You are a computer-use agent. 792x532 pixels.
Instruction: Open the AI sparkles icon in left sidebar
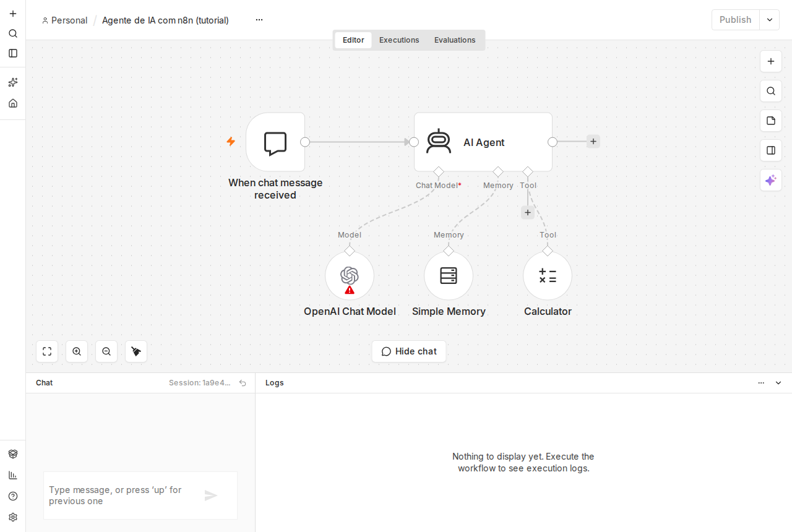pyautogui.click(x=13, y=82)
